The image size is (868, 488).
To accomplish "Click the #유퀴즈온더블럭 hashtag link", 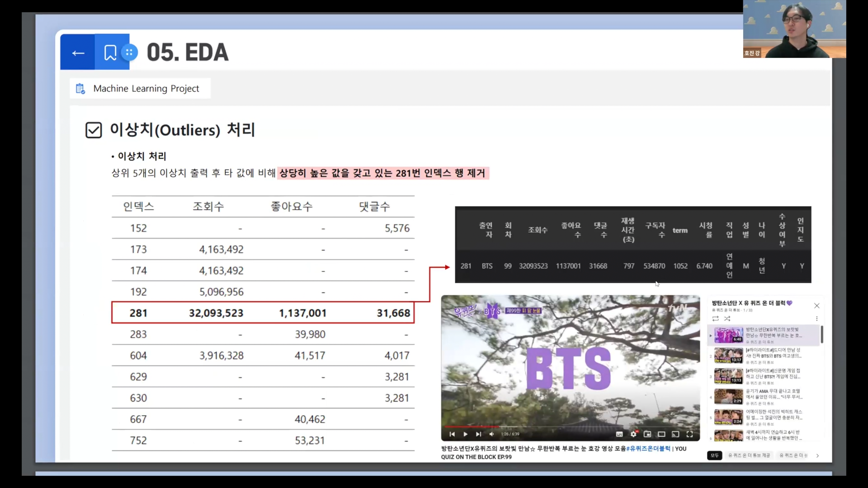I will [648, 449].
